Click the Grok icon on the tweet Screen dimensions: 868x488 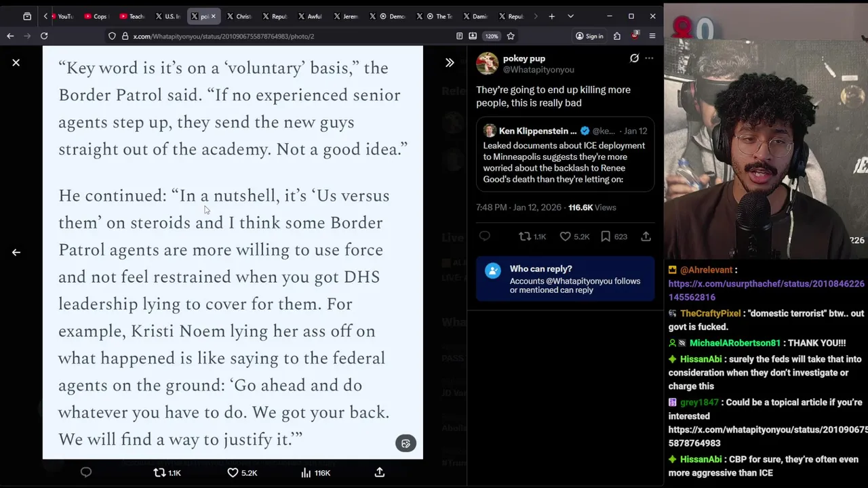[x=634, y=58]
